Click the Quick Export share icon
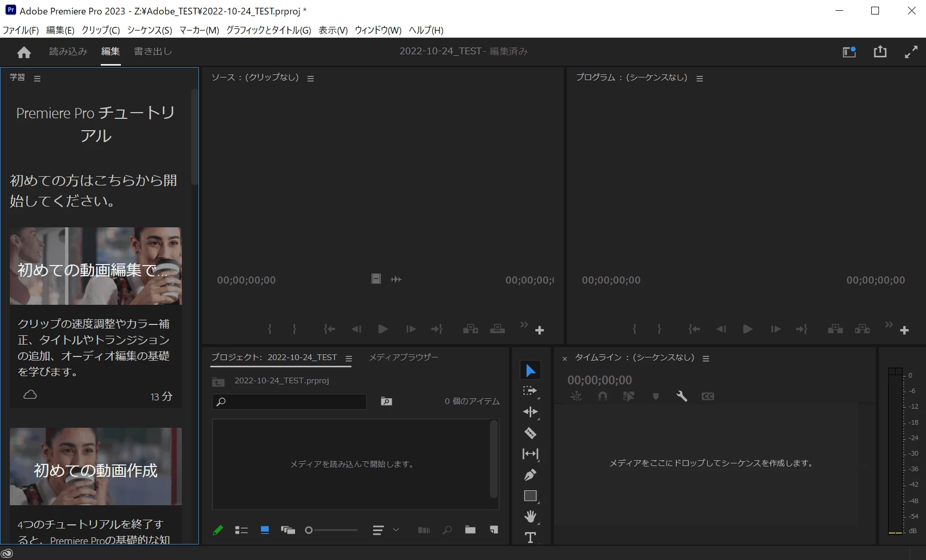Screen dimensions: 926x560 880,51
